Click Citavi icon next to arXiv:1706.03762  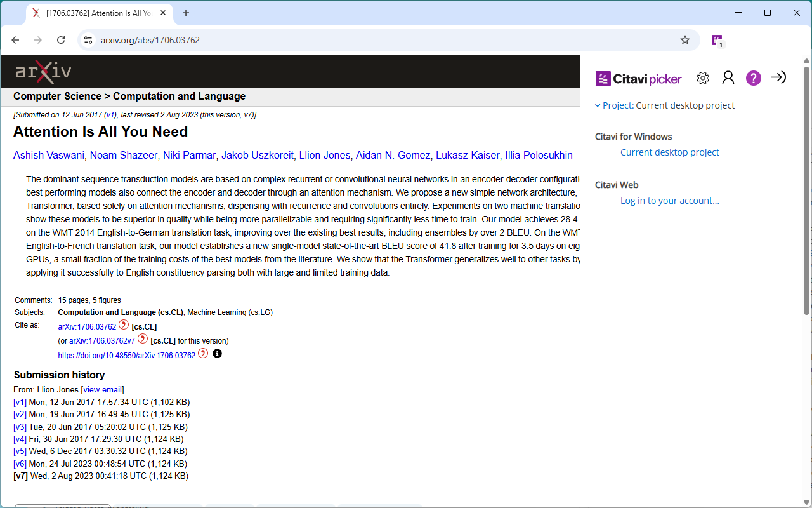point(124,324)
